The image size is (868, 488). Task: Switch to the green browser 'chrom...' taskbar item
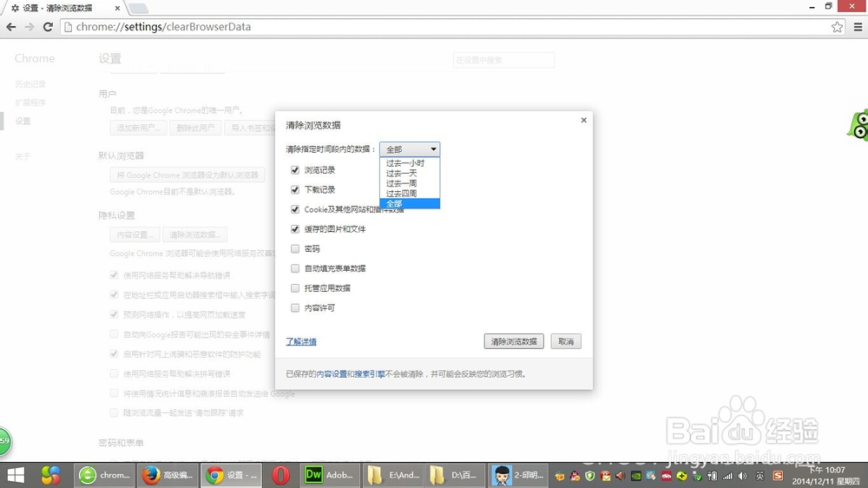point(105,475)
